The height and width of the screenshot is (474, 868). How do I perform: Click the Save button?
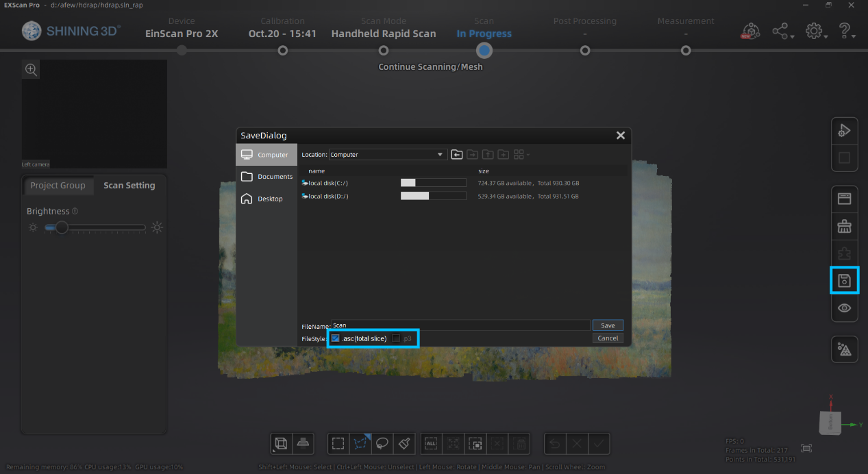[x=608, y=325]
